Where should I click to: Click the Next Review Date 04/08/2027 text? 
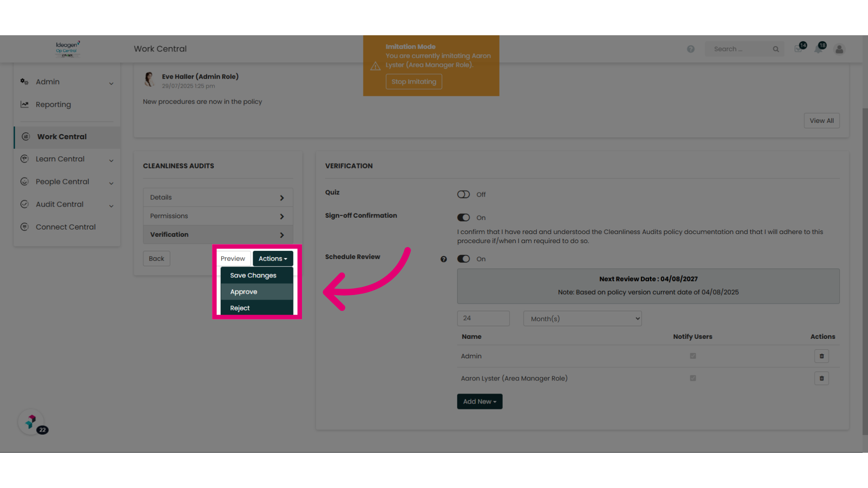click(x=648, y=279)
